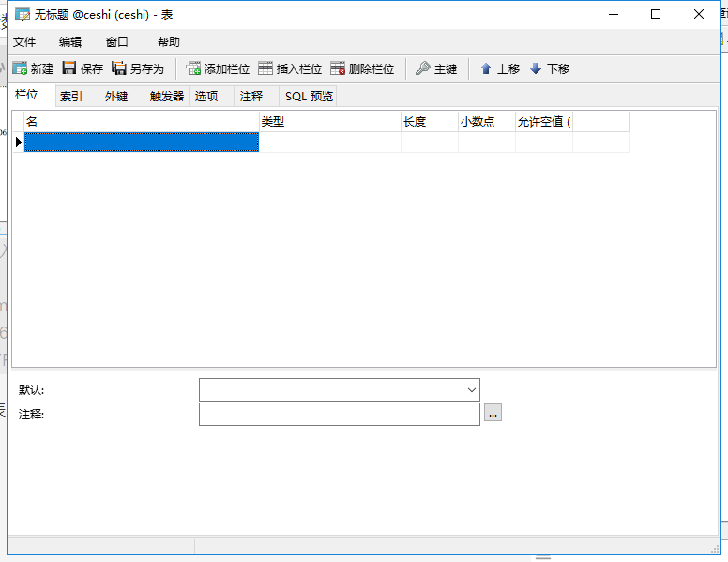
Task: Click the 新建 toolbar label
Action: (x=42, y=69)
